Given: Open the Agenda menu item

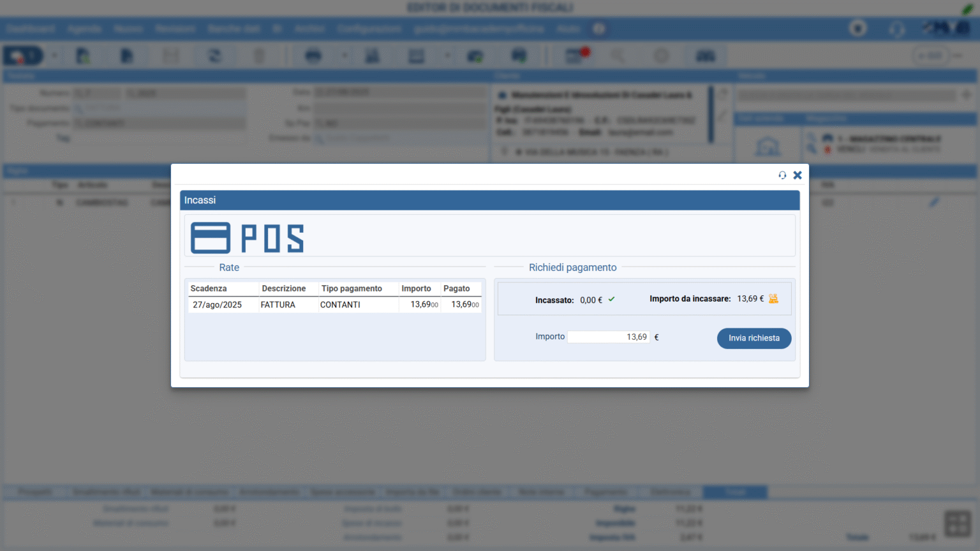Looking at the screenshot, I should [x=84, y=29].
